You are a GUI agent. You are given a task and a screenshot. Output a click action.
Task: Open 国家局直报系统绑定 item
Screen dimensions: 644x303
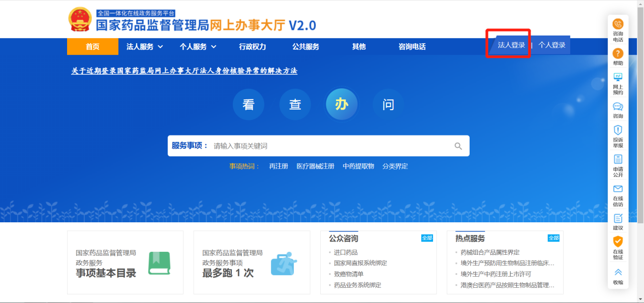pos(360,263)
